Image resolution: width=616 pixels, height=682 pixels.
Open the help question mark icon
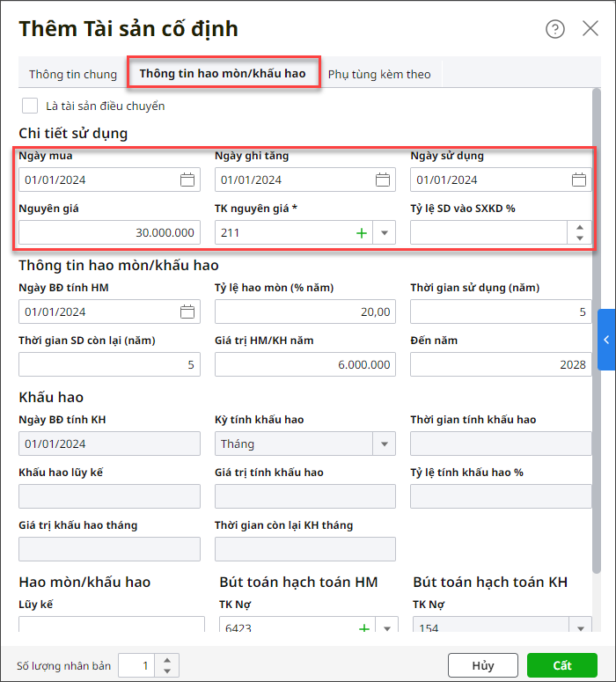coord(555,29)
